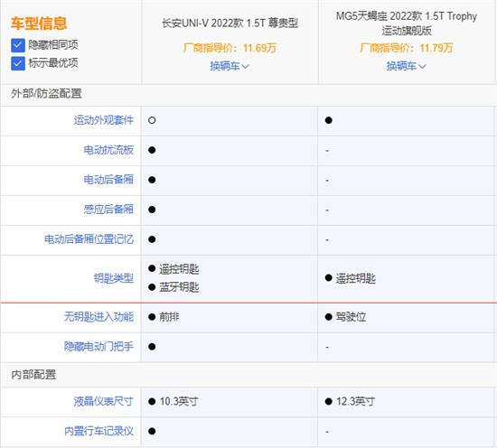Click the 12.3英寸 instrument size value
The image size is (497, 448).
(x=355, y=401)
